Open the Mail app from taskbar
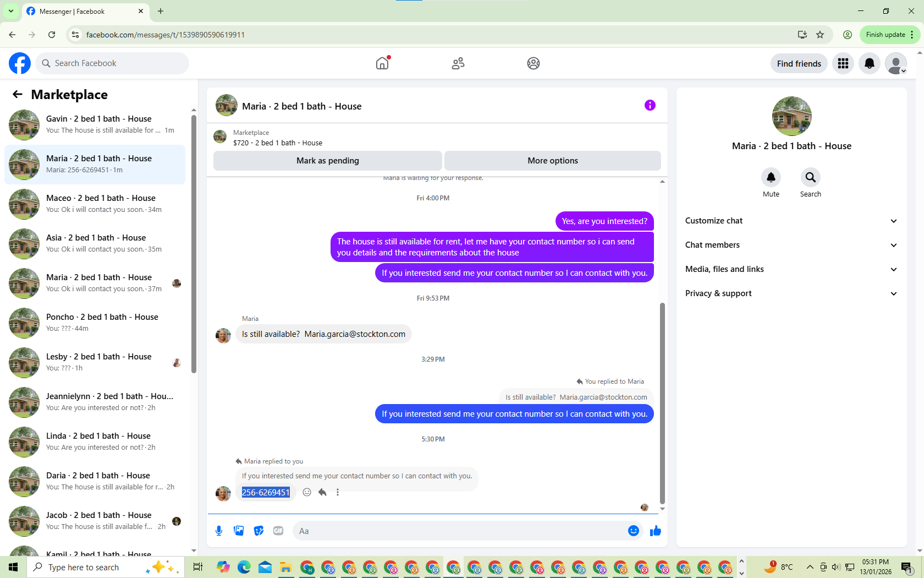 click(x=265, y=567)
